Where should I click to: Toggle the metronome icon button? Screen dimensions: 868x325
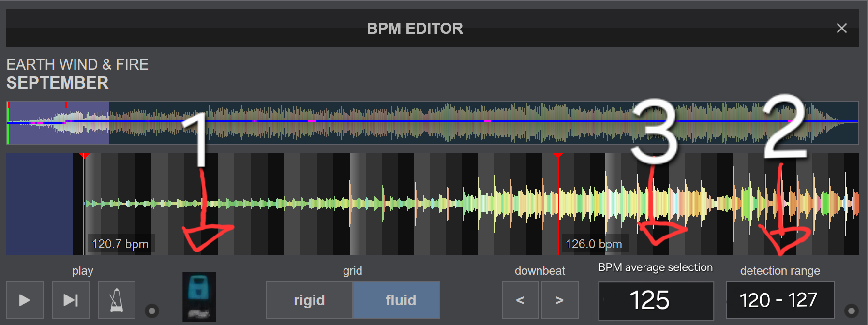117,300
